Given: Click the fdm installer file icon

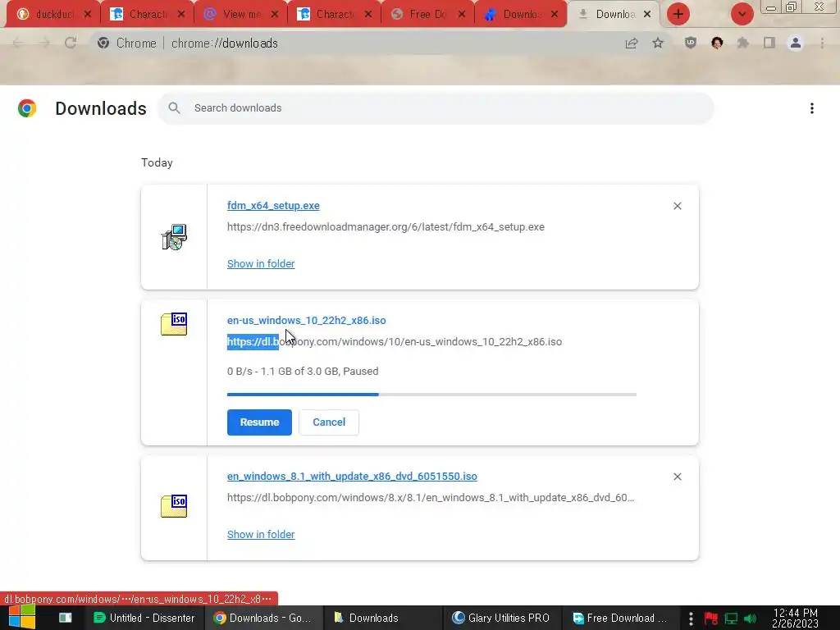Looking at the screenshot, I should pos(174,237).
